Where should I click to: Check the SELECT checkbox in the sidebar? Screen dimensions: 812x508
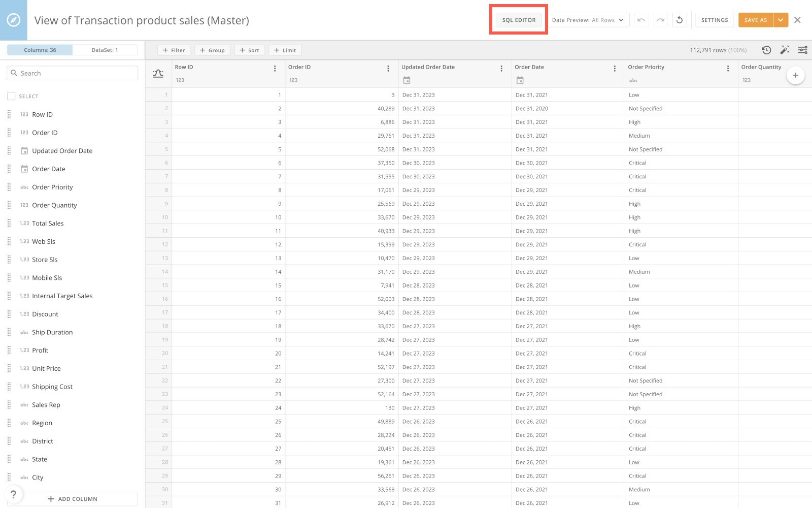(x=11, y=96)
